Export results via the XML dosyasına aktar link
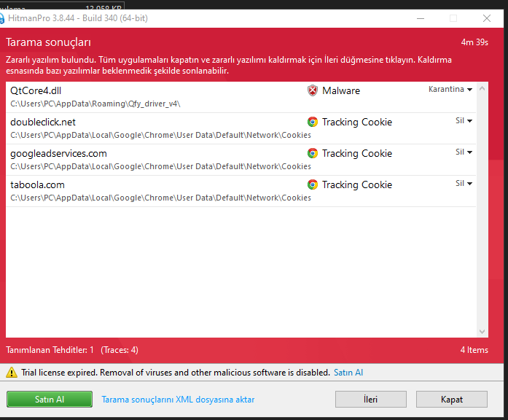Image resolution: width=508 pixels, height=420 pixels. (x=178, y=400)
